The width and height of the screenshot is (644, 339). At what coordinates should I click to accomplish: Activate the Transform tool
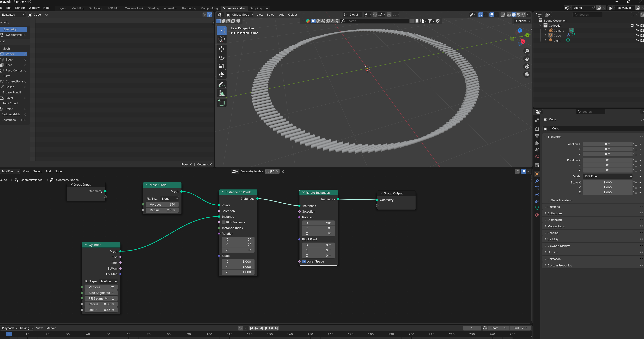pyautogui.click(x=221, y=74)
